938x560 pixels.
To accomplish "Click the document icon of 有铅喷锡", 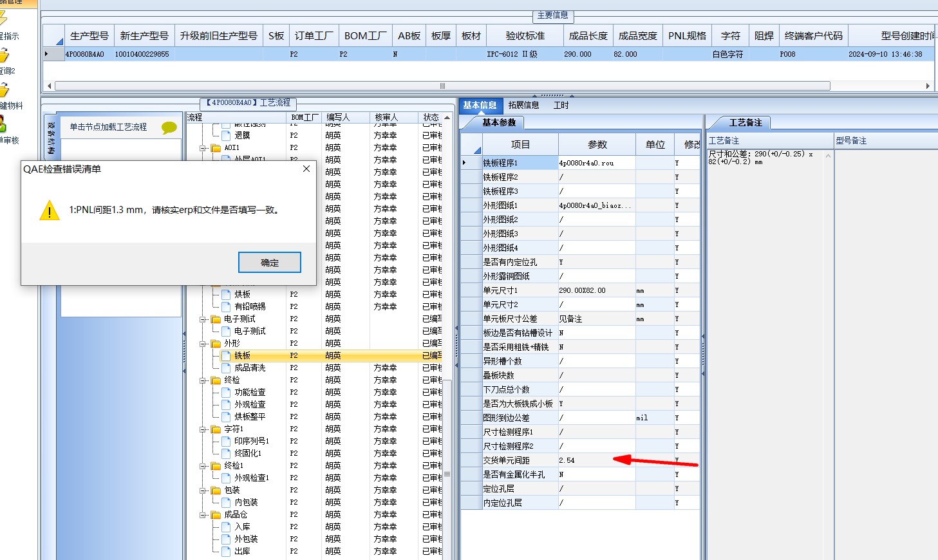I will click(x=226, y=306).
